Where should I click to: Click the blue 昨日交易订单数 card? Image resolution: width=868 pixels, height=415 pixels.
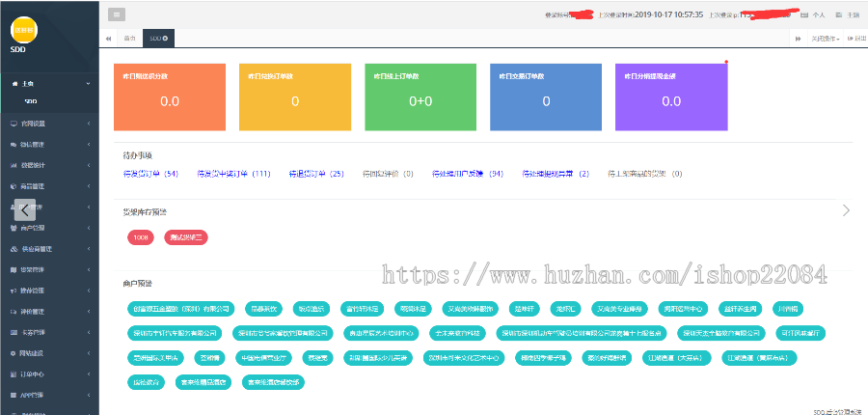click(x=546, y=97)
